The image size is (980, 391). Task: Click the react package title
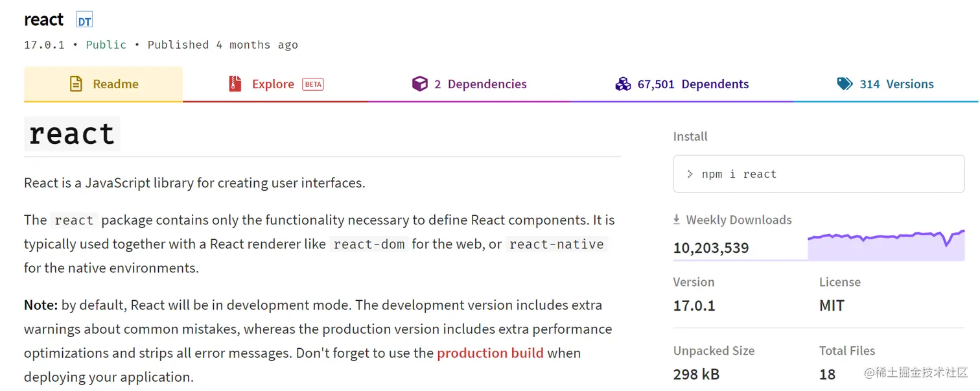(x=43, y=20)
